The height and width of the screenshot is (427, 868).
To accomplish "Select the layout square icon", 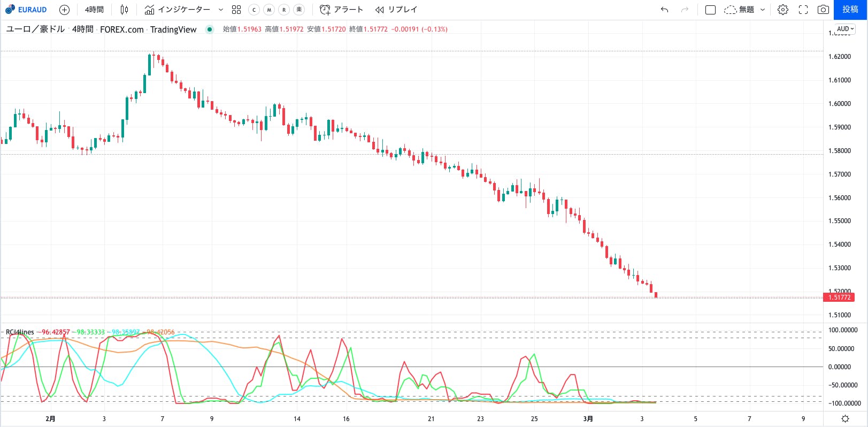I will 710,10.
